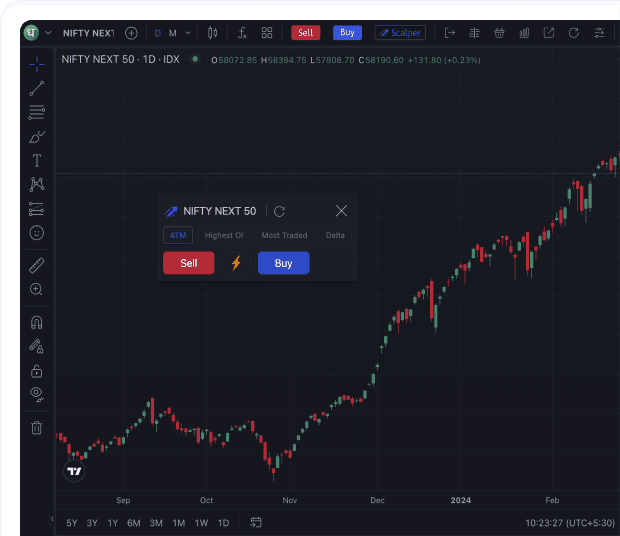
Task: Hide all drawings with eye icon
Action: tap(37, 394)
